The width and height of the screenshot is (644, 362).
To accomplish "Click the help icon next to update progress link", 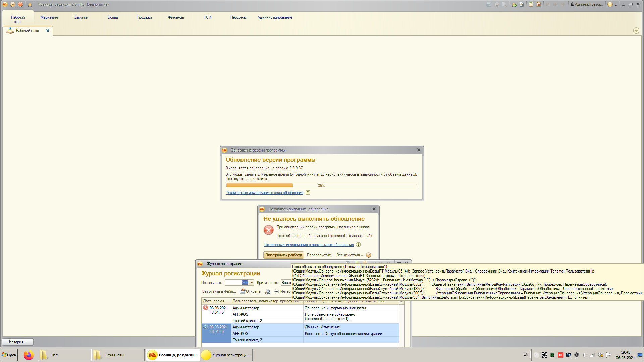I will point(308,193).
